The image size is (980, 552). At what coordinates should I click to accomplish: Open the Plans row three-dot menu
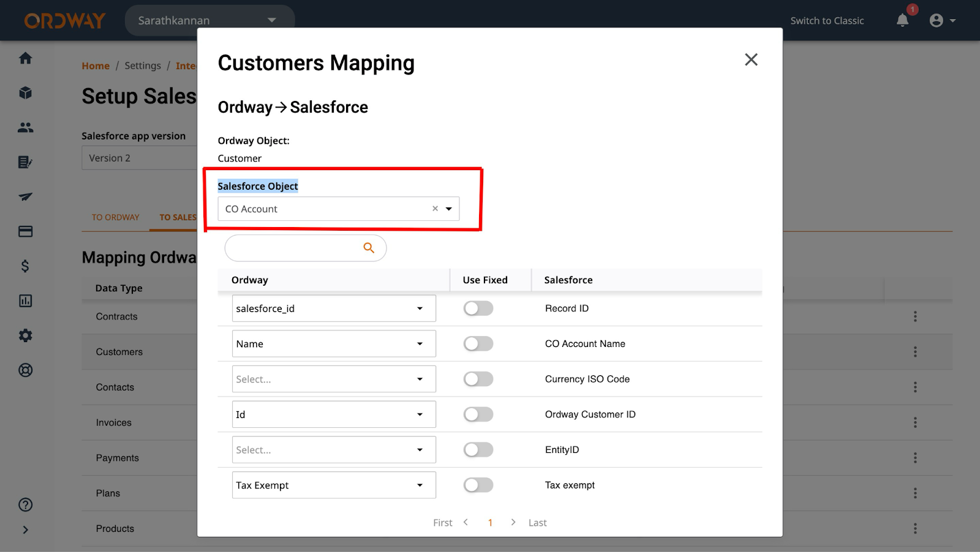tap(915, 493)
